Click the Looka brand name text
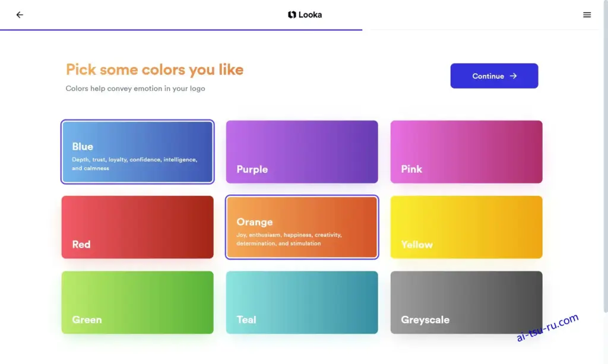The width and height of the screenshot is (608, 364). click(310, 15)
